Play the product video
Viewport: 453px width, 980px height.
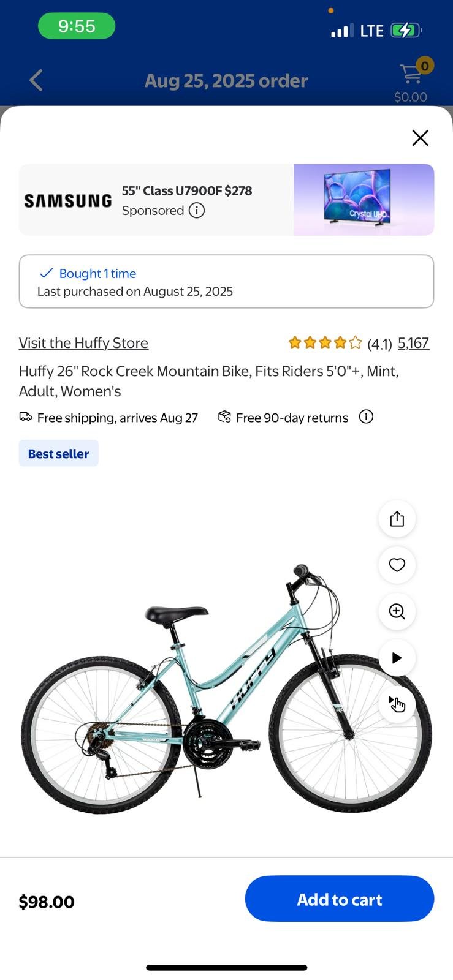[x=397, y=658]
